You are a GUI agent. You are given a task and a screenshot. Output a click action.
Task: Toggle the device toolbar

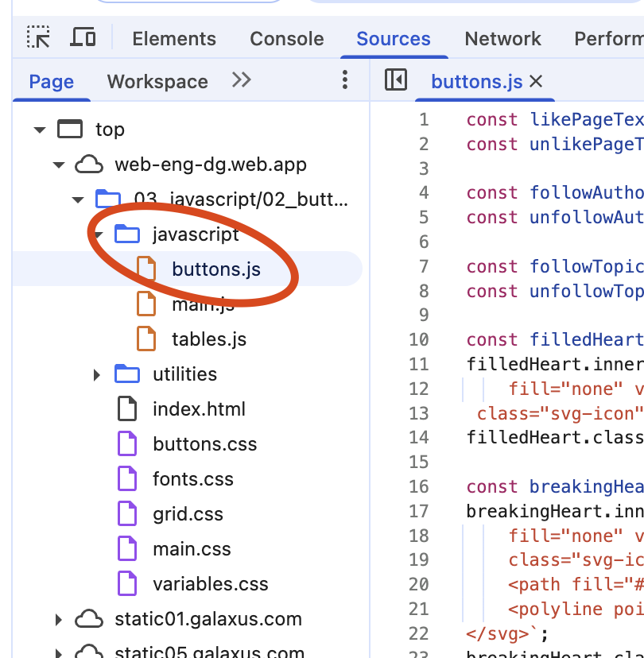[82, 37]
